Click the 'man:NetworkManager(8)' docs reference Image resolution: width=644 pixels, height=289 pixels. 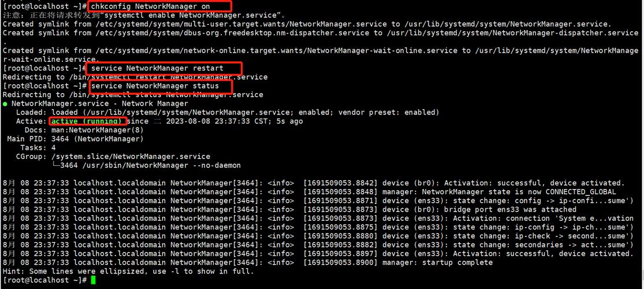point(97,130)
